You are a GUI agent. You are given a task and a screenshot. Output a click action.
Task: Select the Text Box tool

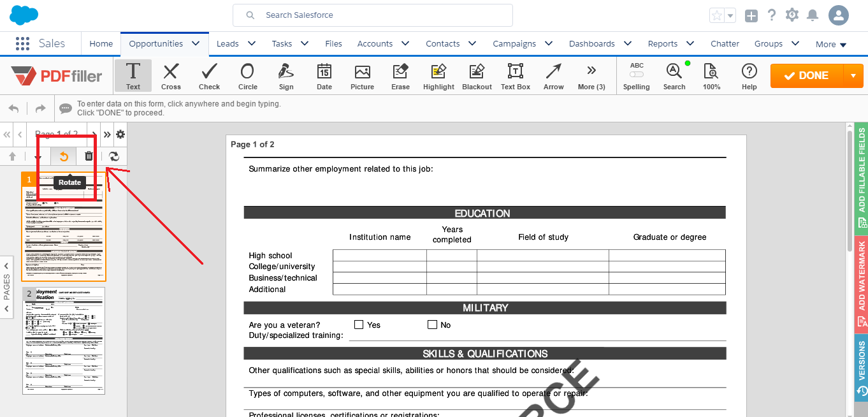pyautogui.click(x=515, y=76)
